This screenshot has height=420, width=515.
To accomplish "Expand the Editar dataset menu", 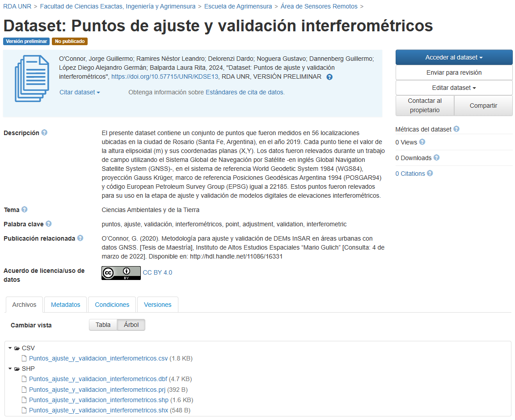I will coord(454,88).
